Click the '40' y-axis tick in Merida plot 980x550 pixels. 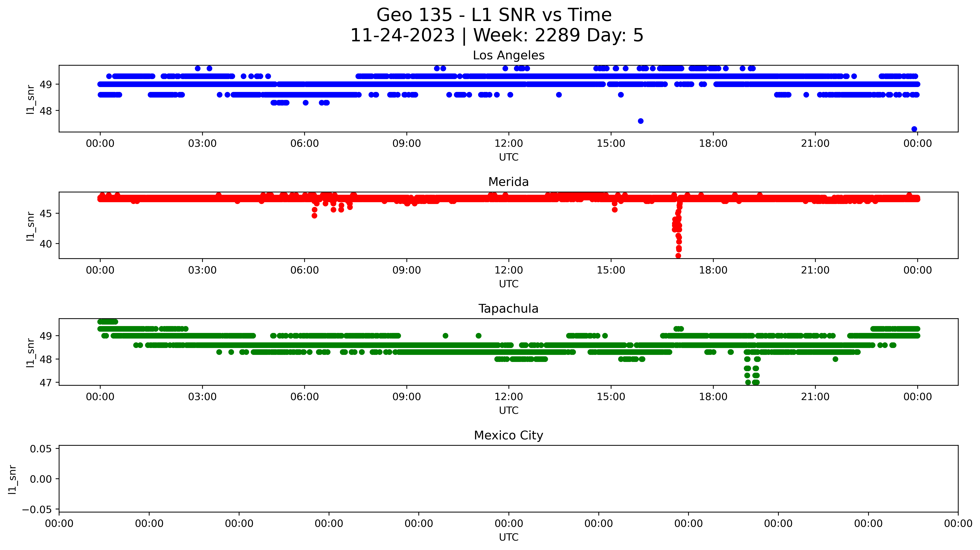coord(46,244)
